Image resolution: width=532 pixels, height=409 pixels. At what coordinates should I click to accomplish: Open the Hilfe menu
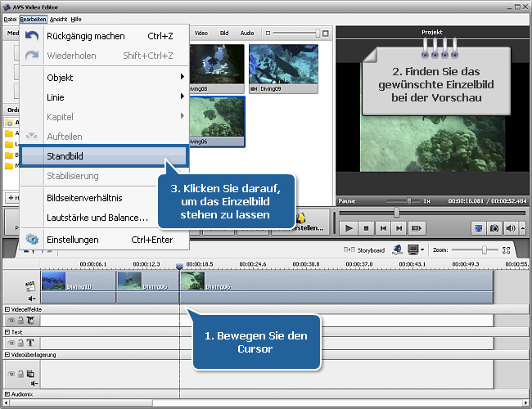[x=76, y=20]
